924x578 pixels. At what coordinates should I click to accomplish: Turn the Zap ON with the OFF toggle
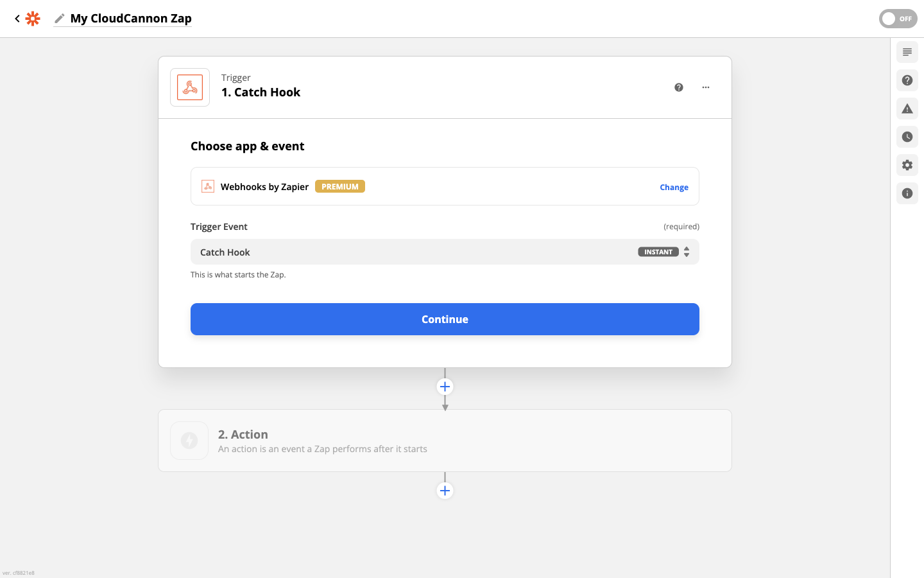(x=898, y=19)
